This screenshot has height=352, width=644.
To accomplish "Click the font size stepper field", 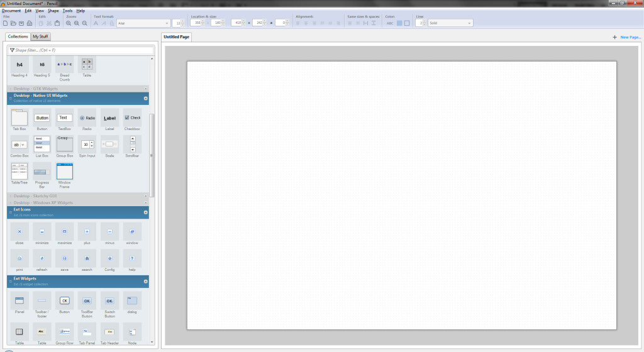I will click(x=179, y=23).
